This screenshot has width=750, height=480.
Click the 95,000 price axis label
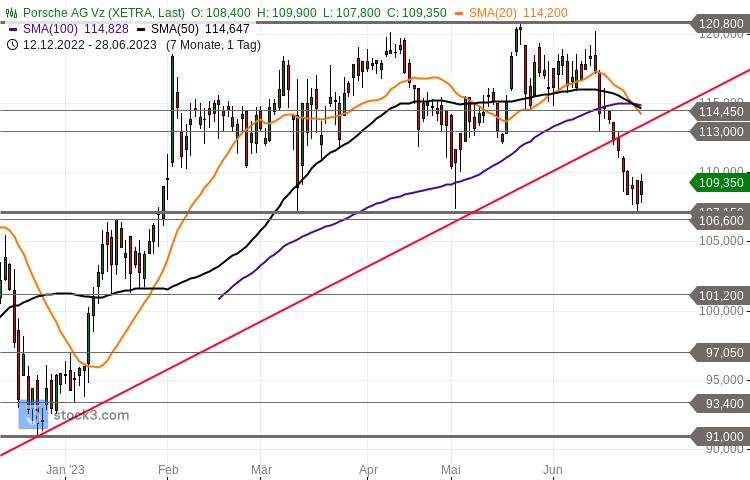coord(725,380)
